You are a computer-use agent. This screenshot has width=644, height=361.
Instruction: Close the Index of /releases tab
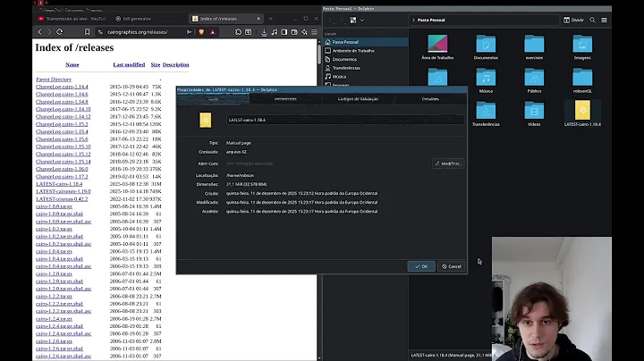(258, 19)
